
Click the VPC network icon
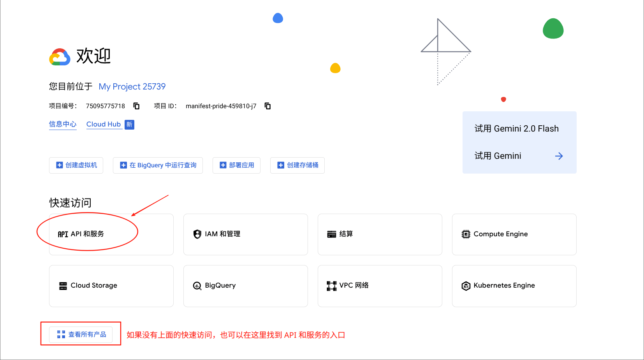pyautogui.click(x=332, y=286)
